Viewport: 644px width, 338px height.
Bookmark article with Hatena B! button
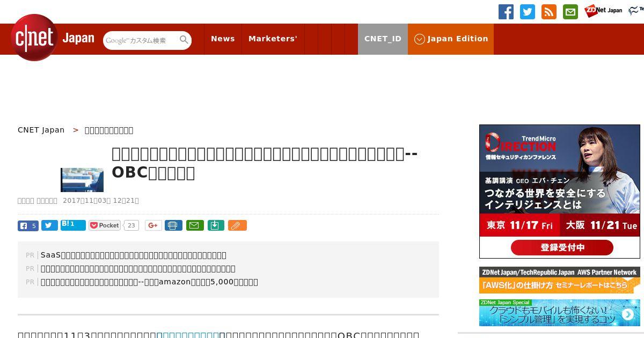73,225
